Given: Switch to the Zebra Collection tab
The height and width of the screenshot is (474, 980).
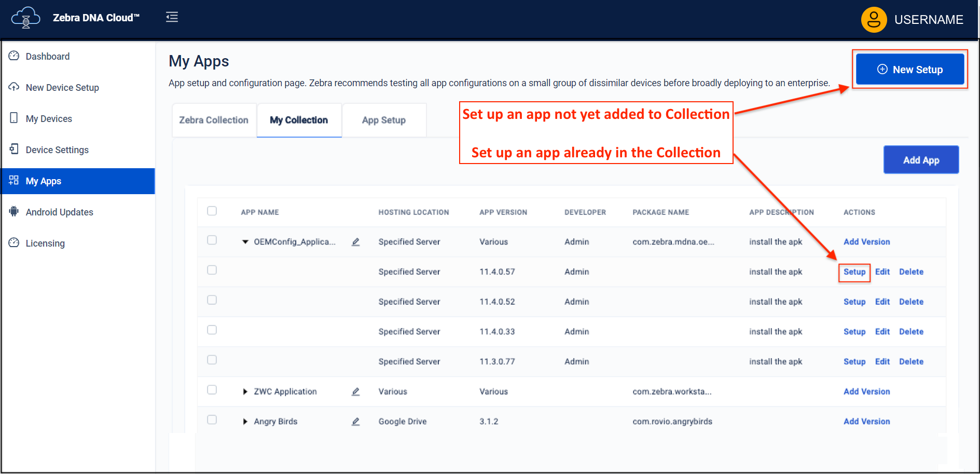Looking at the screenshot, I should pyautogui.click(x=214, y=120).
